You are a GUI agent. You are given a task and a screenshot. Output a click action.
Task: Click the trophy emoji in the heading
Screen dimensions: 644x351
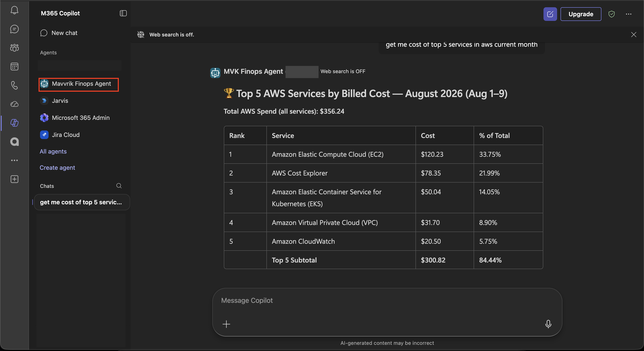(229, 93)
